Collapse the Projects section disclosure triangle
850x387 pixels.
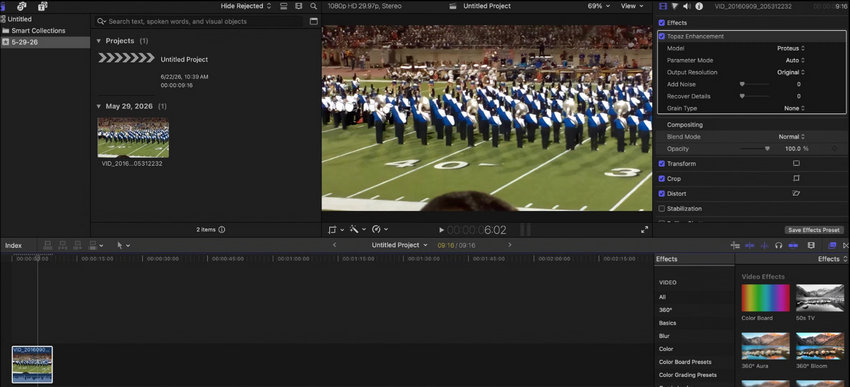[x=99, y=41]
